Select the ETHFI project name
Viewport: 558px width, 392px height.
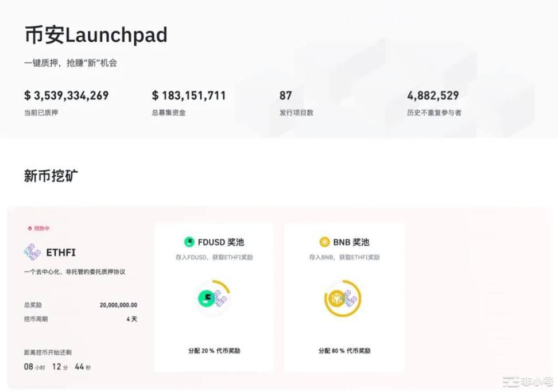61,253
